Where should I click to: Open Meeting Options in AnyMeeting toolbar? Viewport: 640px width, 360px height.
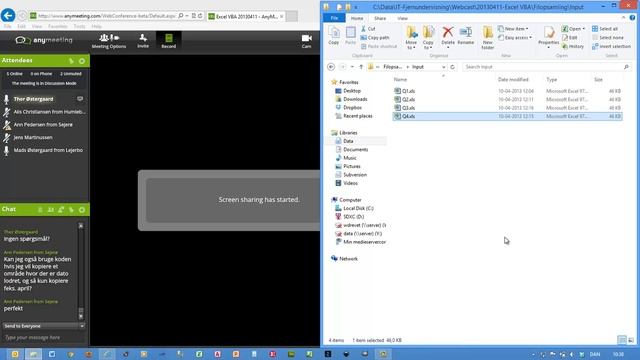(x=109, y=41)
